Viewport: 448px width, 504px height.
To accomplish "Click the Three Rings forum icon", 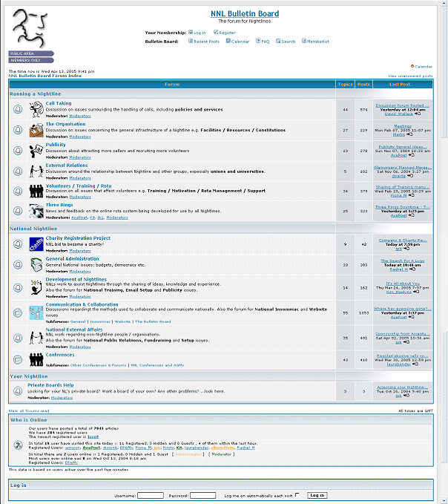I will click(36, 211).
